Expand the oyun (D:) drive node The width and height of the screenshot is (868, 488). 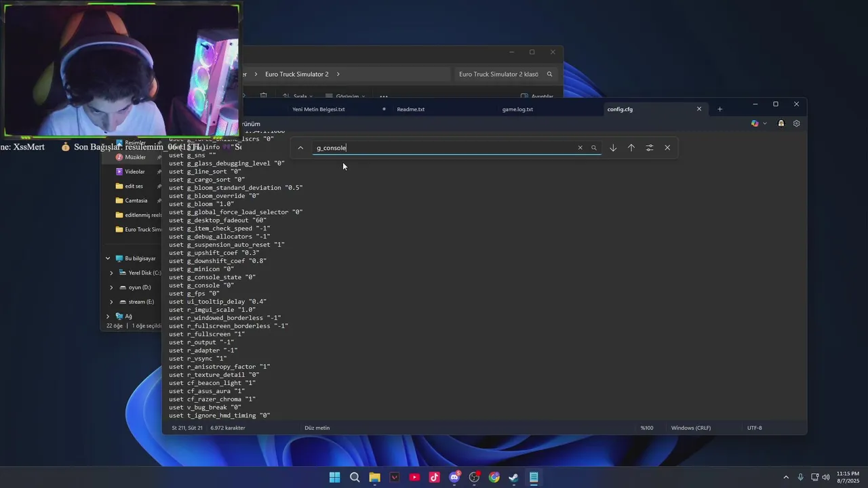point(112,287)
